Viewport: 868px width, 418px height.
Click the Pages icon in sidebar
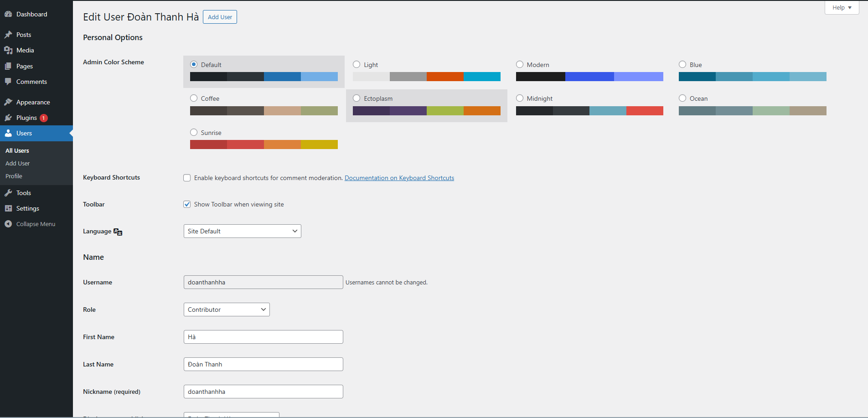(8, 66)
